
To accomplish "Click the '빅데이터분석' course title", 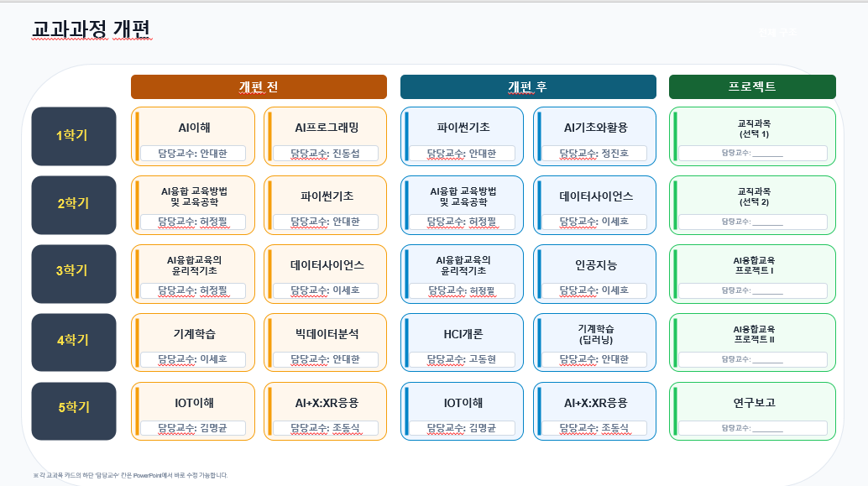I will pos(327,334).
